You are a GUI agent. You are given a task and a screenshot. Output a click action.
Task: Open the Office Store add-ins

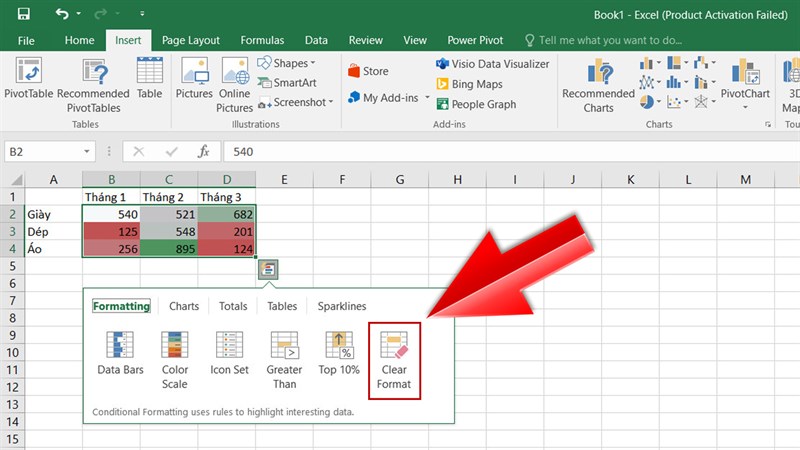(368, 71)
